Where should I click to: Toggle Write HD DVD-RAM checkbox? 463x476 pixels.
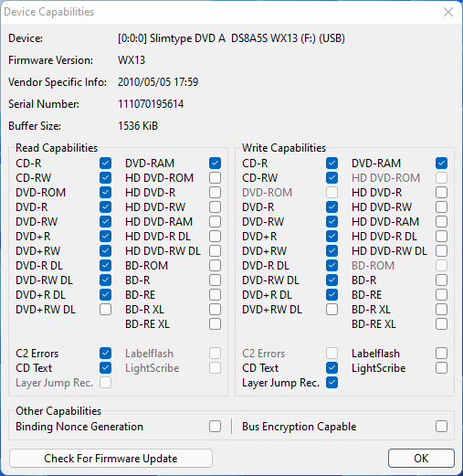(x=441, y=221)
